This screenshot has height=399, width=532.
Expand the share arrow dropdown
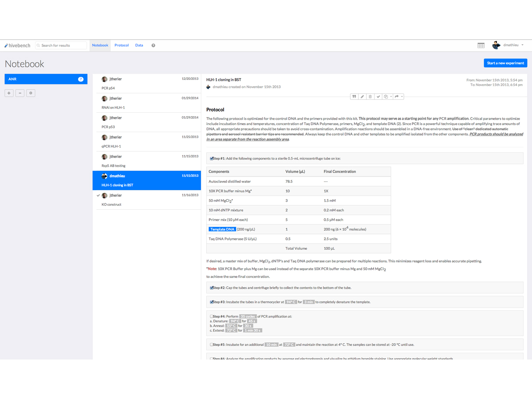(402, 97)
